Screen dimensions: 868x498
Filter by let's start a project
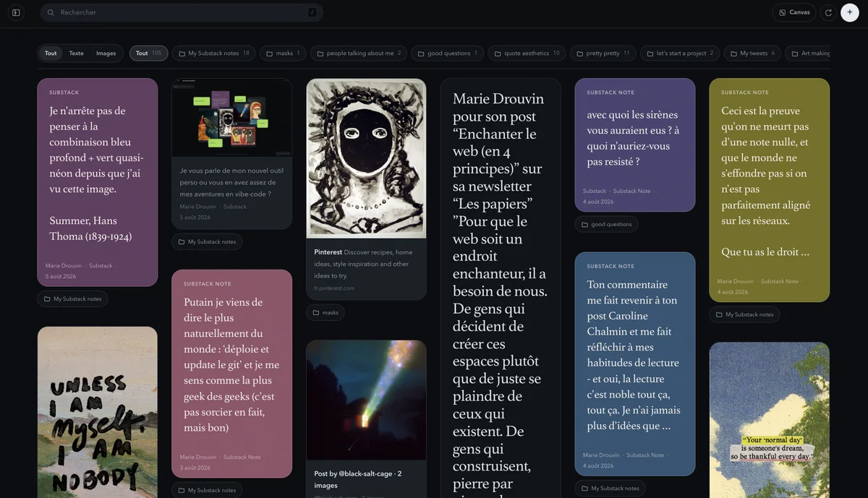680,53
